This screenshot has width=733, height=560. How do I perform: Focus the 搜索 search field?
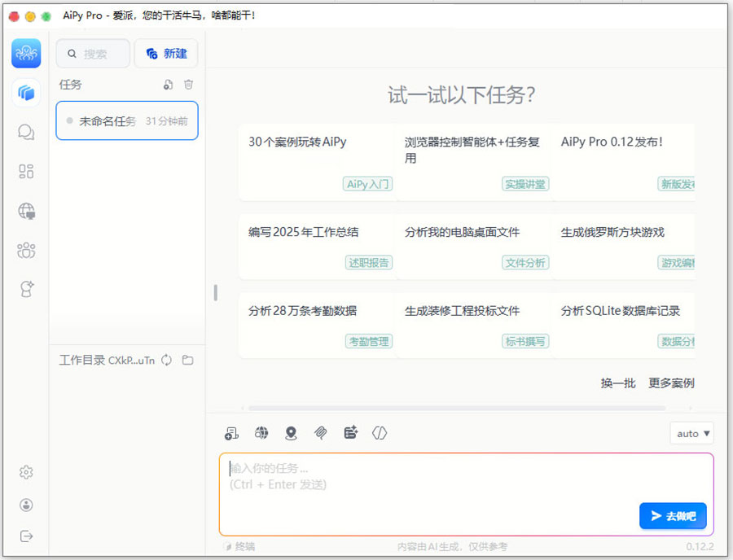pos(93,54)
